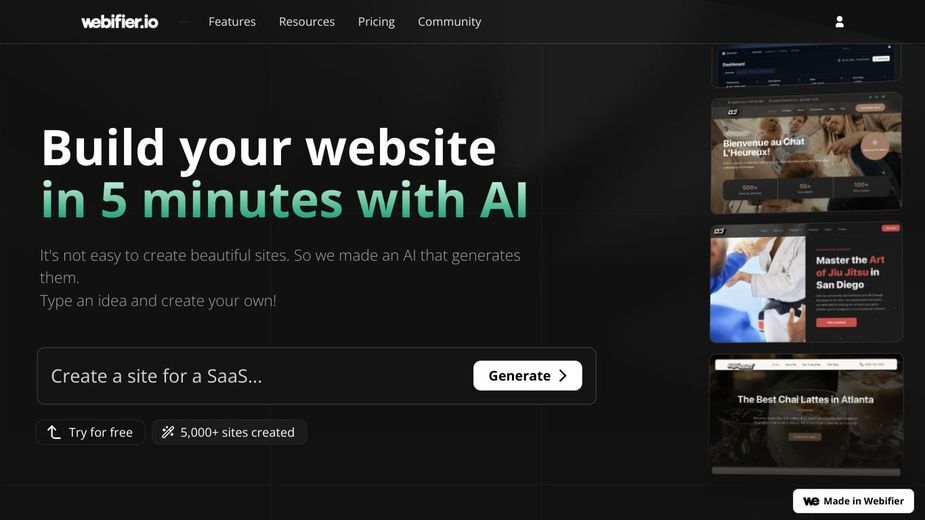Click the magic wand sites created icon
The image size is (925, 520).
[168, 432]
